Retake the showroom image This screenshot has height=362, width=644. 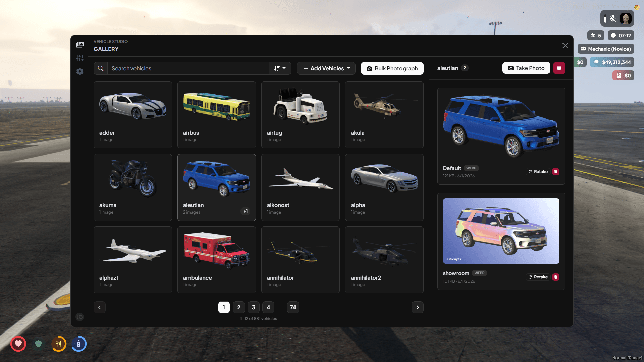(538, 277)
